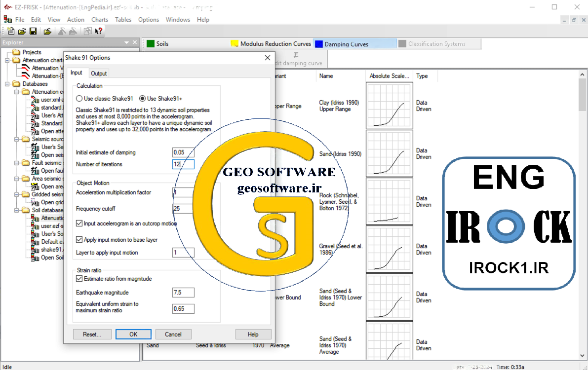Click the Number of iterations field
This screenshot has height=370, width=588.
(183, 164)
